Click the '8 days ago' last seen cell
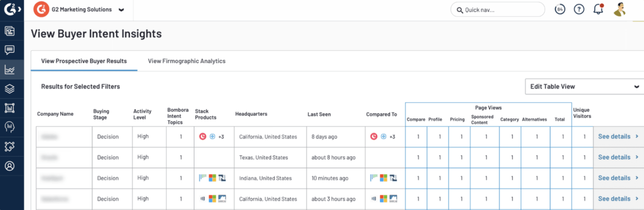The image size is (644, 210). (x=324, y=137)
